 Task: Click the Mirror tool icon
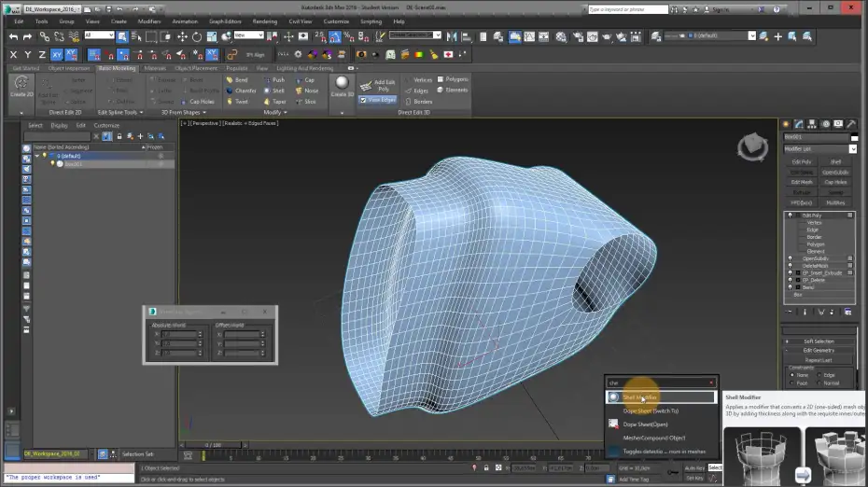[452, 36]
